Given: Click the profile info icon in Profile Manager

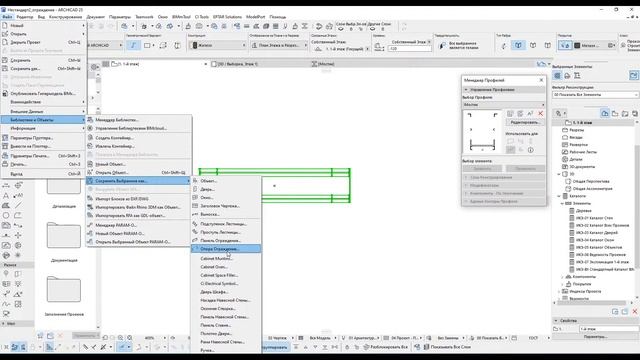Looking at the screenshot, I should (x=531, y=150).
